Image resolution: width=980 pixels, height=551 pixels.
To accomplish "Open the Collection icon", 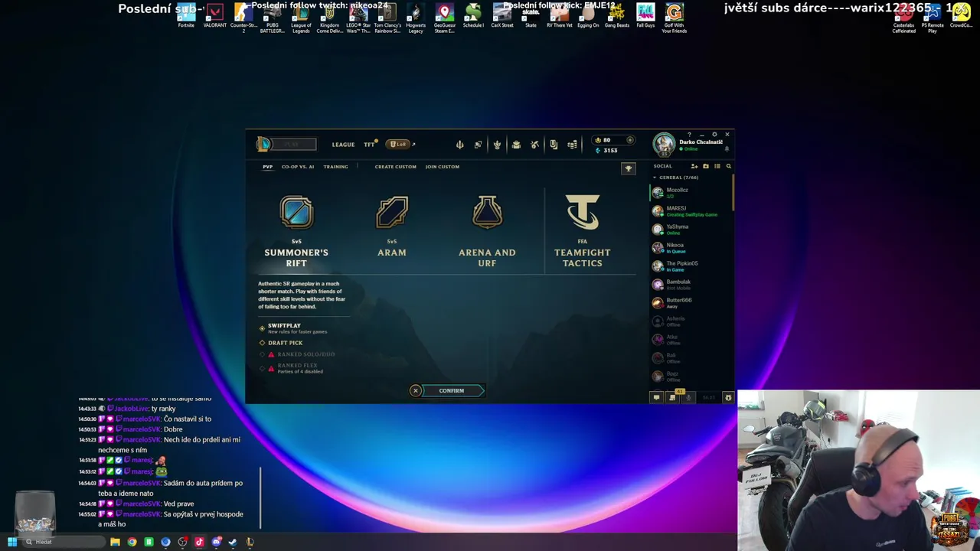I will pos(516,145).
